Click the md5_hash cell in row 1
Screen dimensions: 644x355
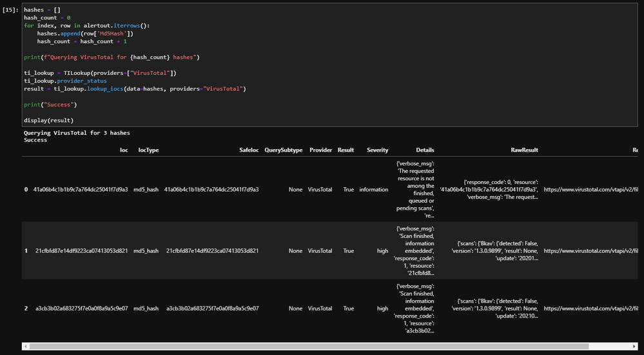point(146,251)
